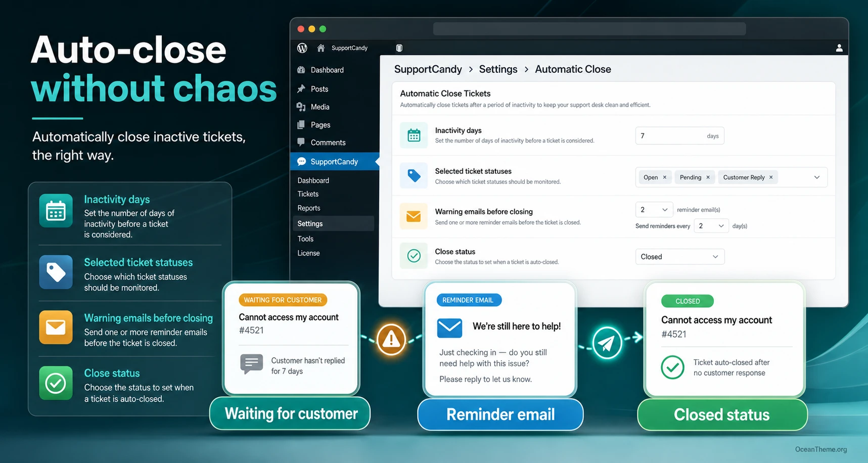The height and width of the screenshot is (463, 868).
Task: Click the green checkmark beside "Ticket auto-closed after"
Action: [673, 367]
